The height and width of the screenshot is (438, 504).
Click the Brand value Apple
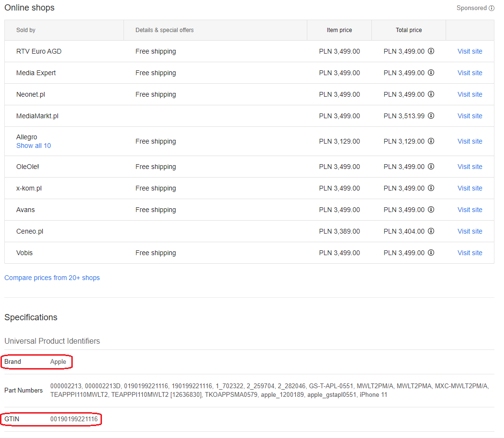(x=58, y=361)
